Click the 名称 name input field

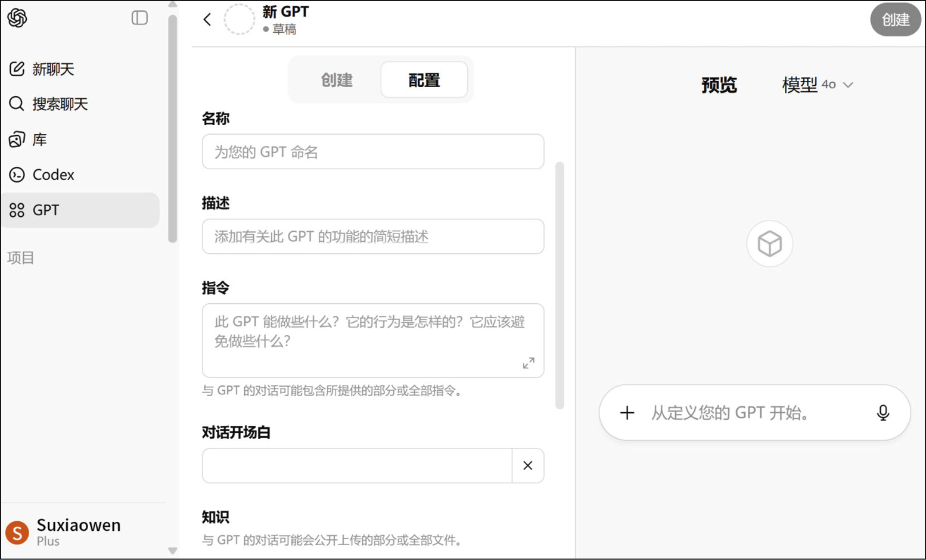372,152
